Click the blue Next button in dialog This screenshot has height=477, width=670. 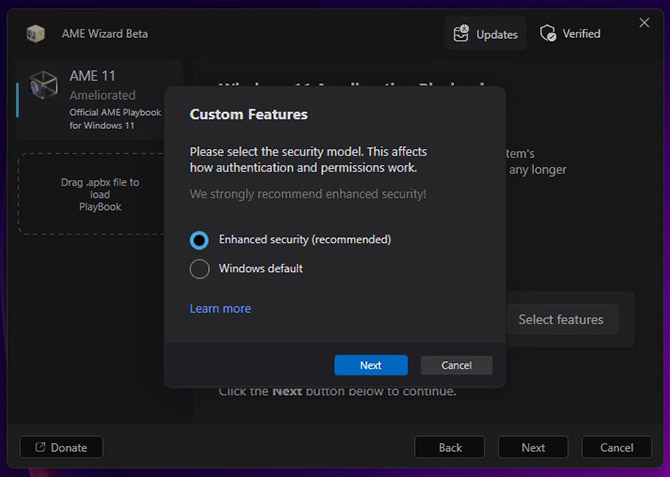coord(371,365)
